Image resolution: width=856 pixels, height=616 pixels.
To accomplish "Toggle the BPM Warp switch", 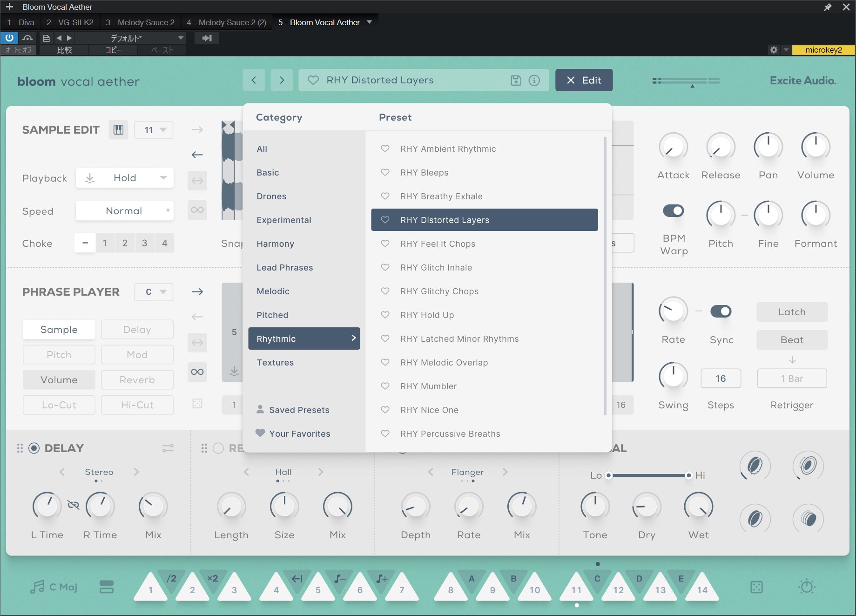I will pos(673,211).
